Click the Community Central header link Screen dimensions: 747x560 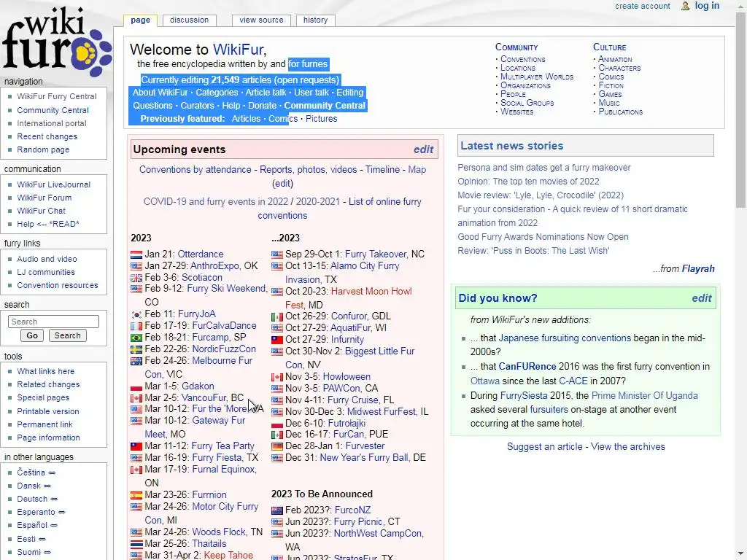[x=325, y=106]
